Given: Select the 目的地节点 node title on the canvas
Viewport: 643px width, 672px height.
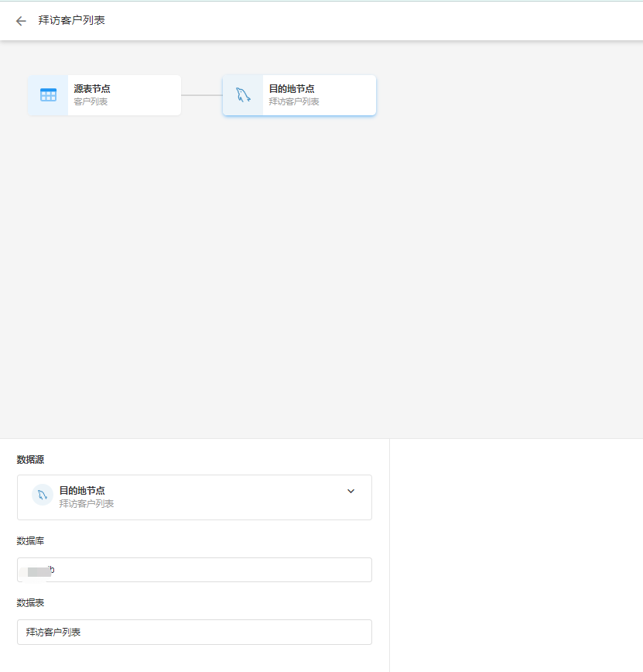Looking at the screenshot, I should click(x=292, y=89).
